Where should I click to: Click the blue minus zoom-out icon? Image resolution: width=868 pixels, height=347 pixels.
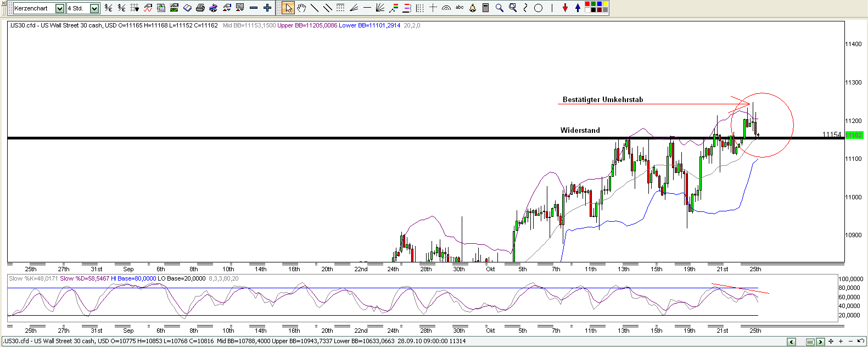pyautogui.click(x=254, y=8)
